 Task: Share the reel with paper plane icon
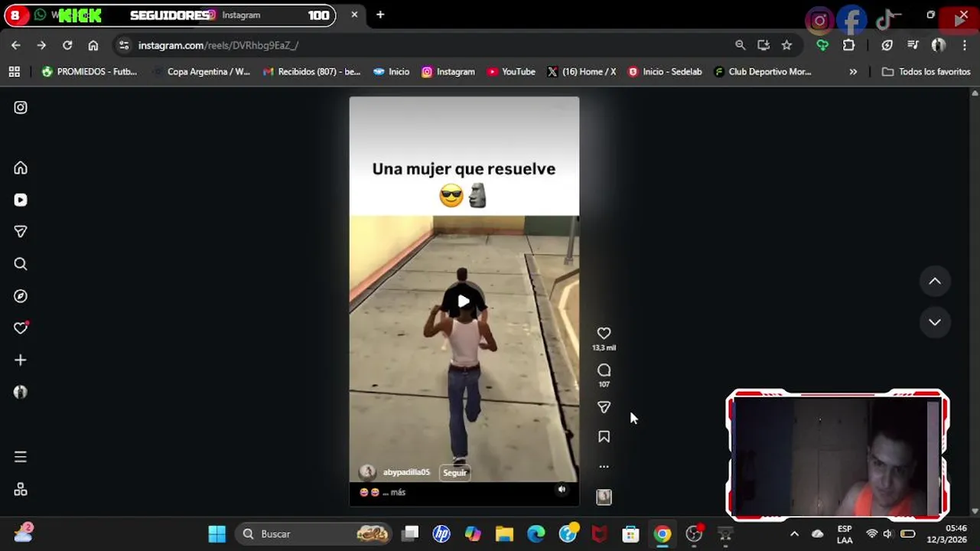click(604, 407)
